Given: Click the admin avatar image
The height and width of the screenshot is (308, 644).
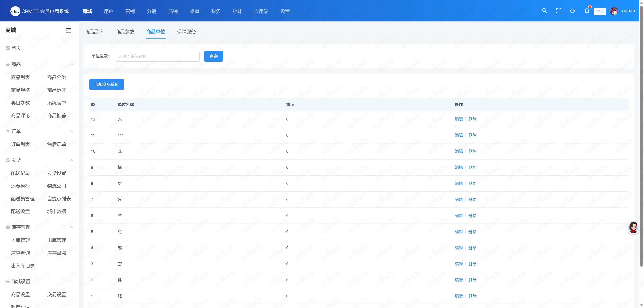Looking at the screenshot, I should pyautogui.click(x=614, y=11).
